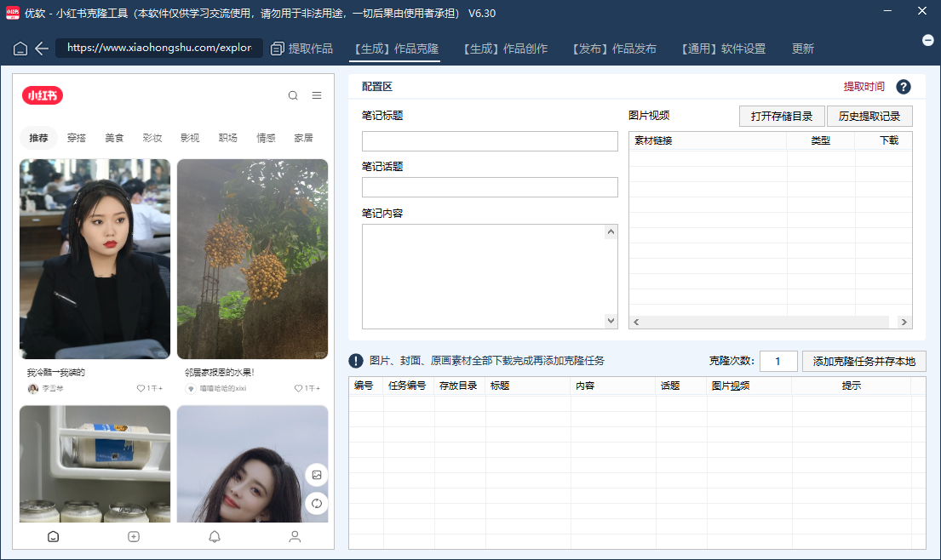Open search on the Xiaohongshu feed
The width and height of the screenshot is (941, 560).
[x=293, y=95]
